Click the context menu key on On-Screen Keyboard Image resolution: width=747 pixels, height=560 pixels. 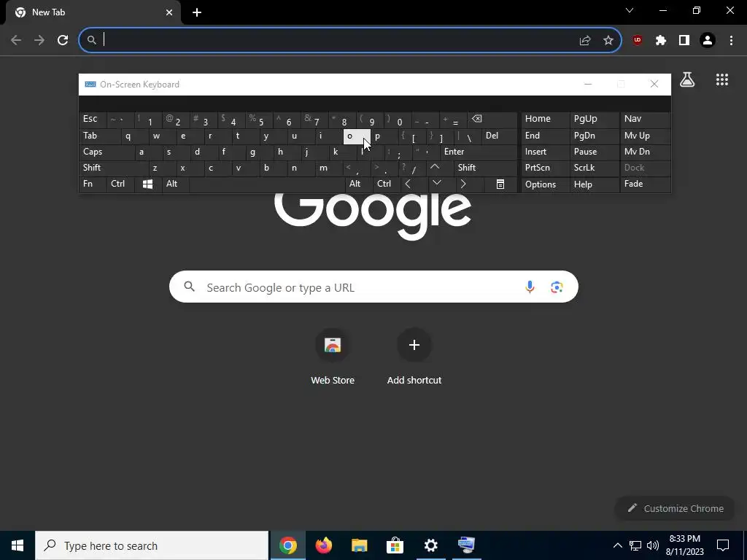click(500, 184)
